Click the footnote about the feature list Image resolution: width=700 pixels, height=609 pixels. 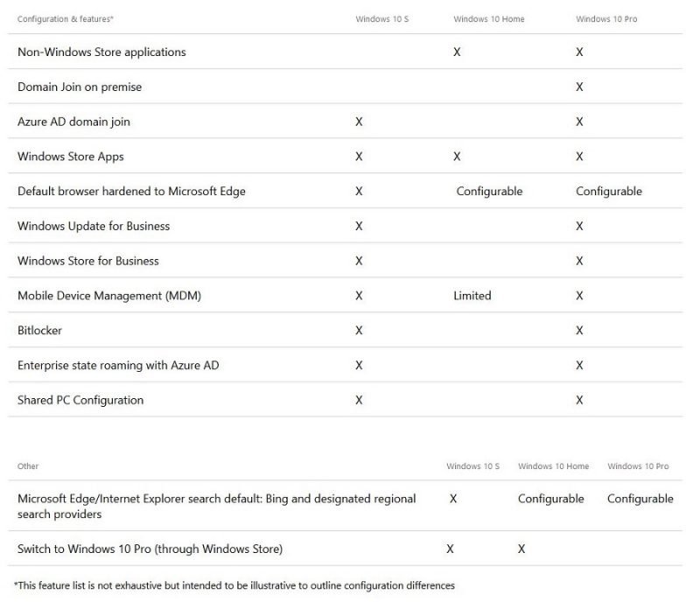234,585
